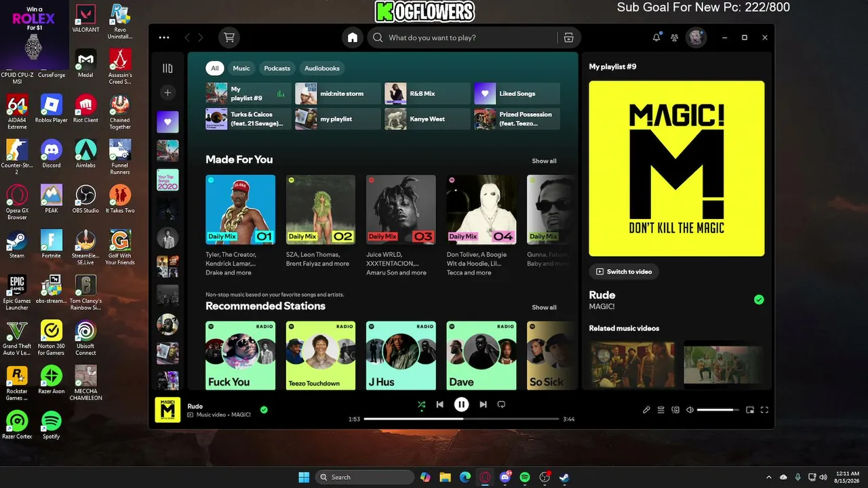The height and width of the screenshot is (488, 868).
Task: Toggle repeat mode
Action: tap(501, 405)
